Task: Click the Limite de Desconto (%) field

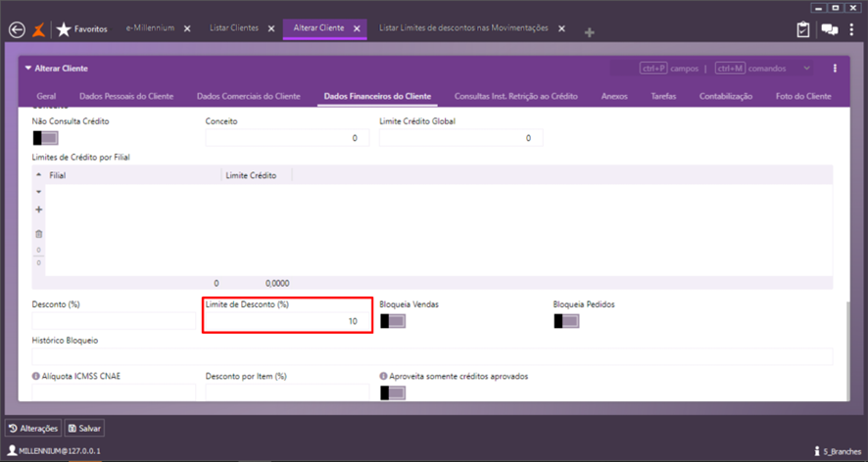Action: click(x=287, y=321)
